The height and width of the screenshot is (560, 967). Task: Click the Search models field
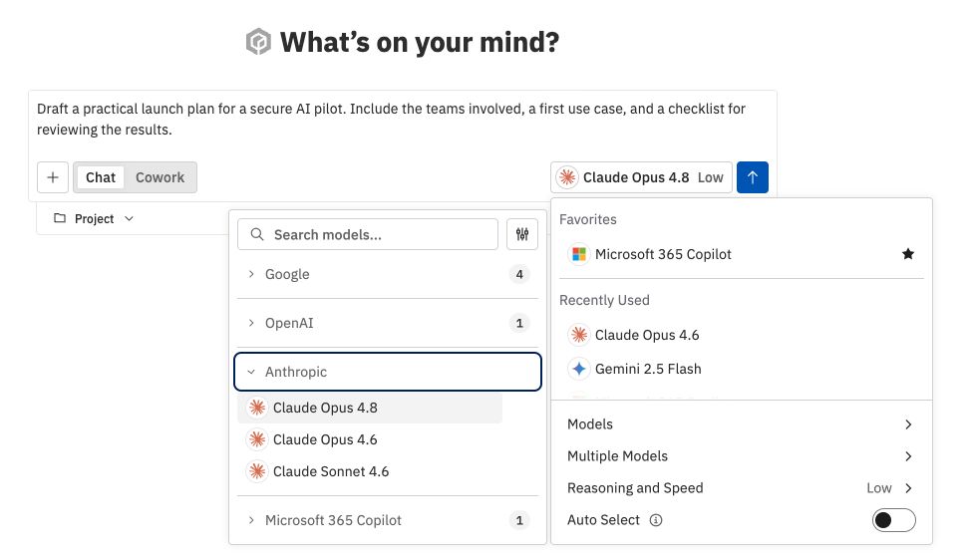[368, 234]
